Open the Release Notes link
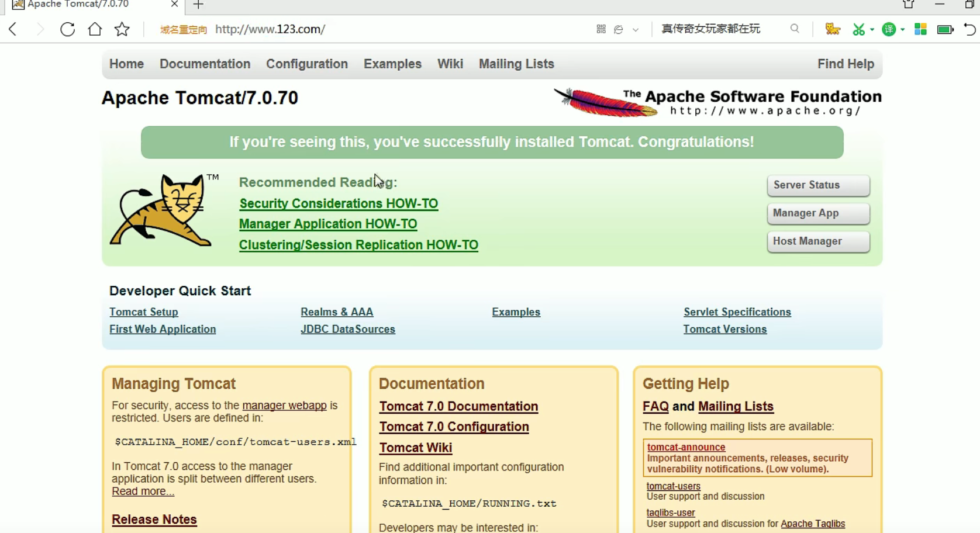Viewport: 980px width, 533px height. coord(154,520)
